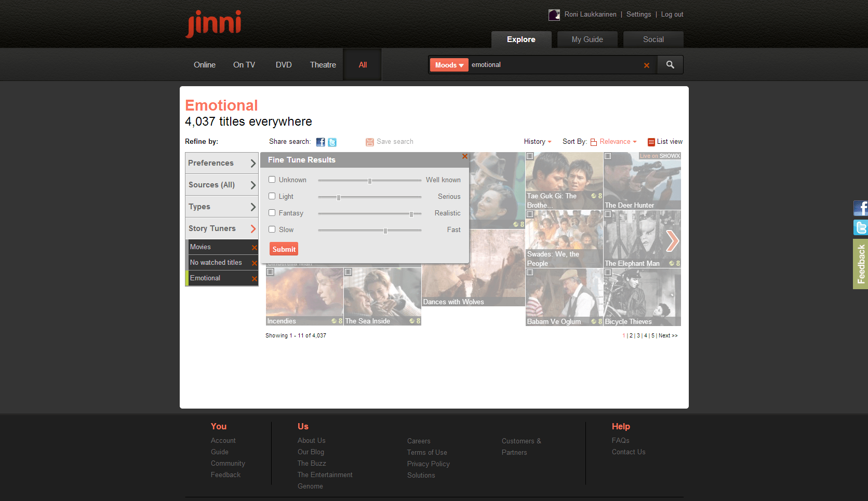
Task: Click the rating icon on The Elephant Man
Action: [672, 263]
